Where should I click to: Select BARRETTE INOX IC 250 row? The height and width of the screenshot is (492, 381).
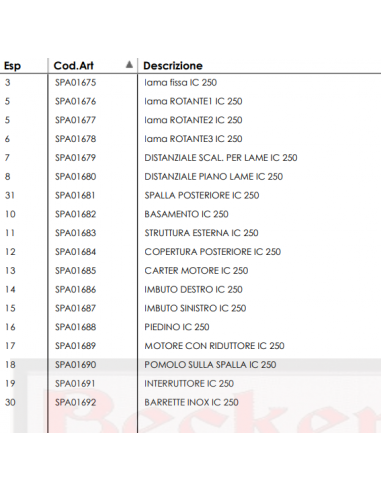pos(190,402)
